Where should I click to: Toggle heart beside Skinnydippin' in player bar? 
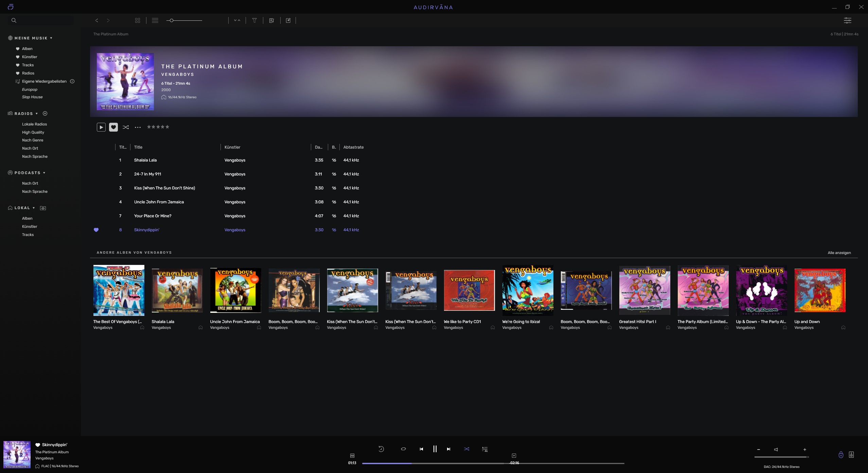[38, 445]
